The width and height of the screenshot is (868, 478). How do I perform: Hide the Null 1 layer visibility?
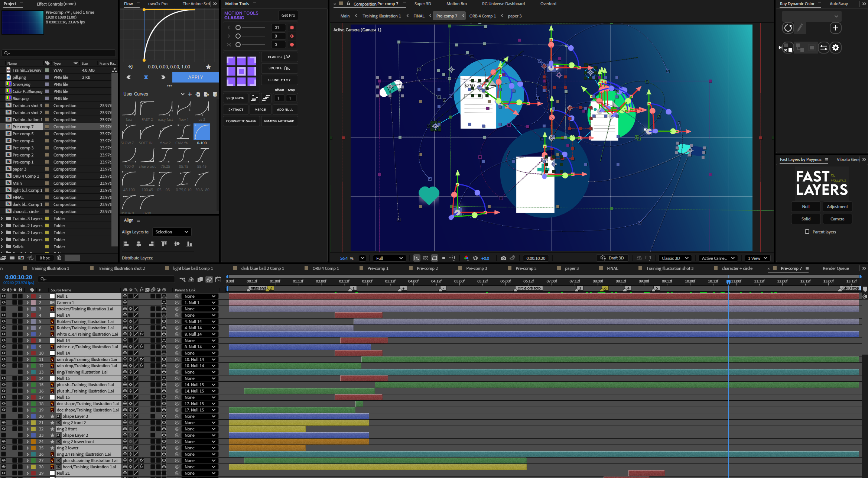coord(3,296)
